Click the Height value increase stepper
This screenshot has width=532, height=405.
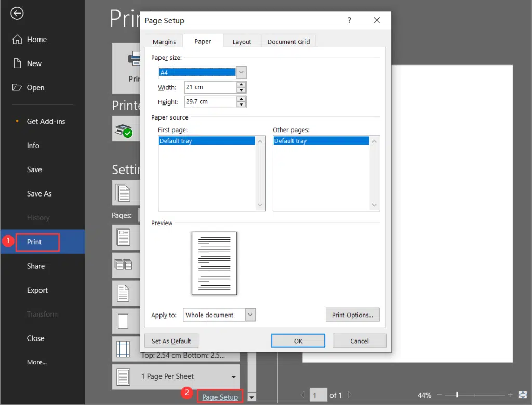click(x=241, y=99)
